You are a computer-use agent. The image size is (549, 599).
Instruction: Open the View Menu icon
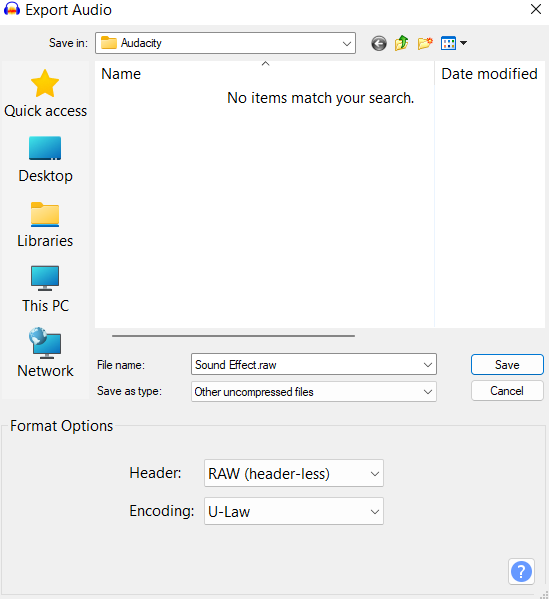point(453,43)
